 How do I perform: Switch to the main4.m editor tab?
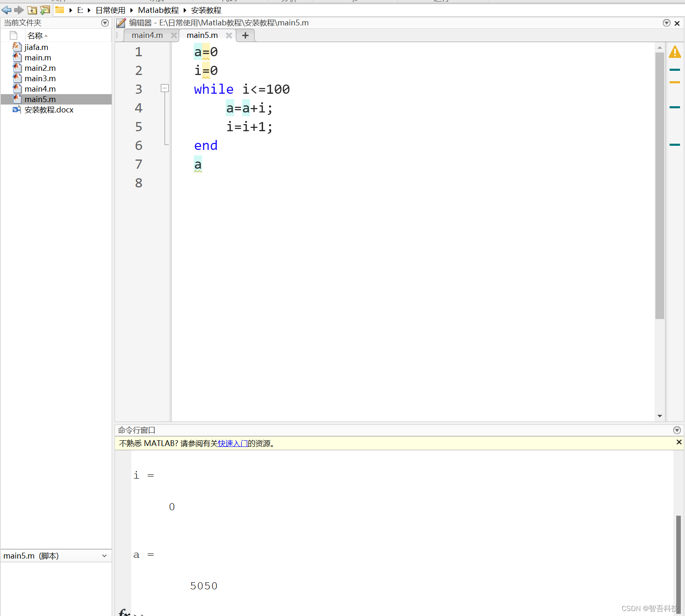147,35
